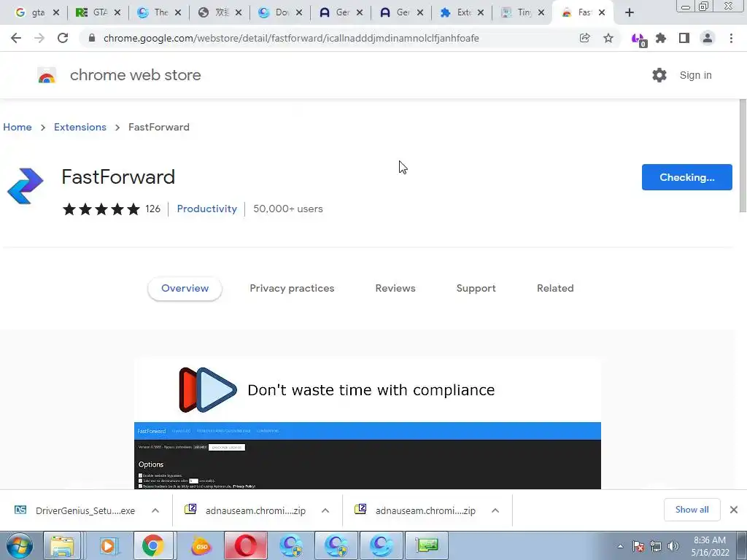Open the Privacy practices tab
This screenshot has width=747, height=560.
point(292,288)
